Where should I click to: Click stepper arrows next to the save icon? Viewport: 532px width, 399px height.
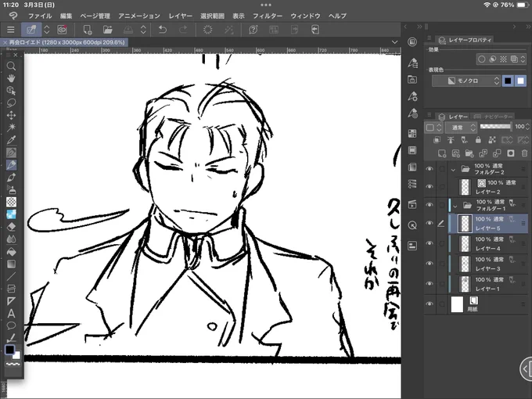pos(143,30)
